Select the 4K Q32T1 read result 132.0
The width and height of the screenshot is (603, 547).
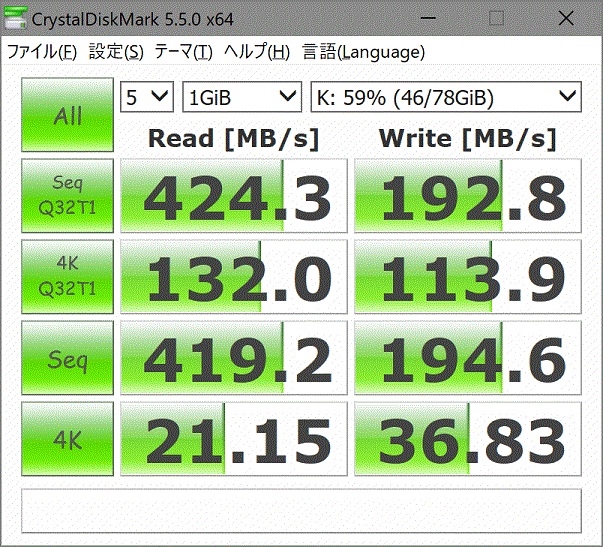pyautogui.click(x=234, y=277)
